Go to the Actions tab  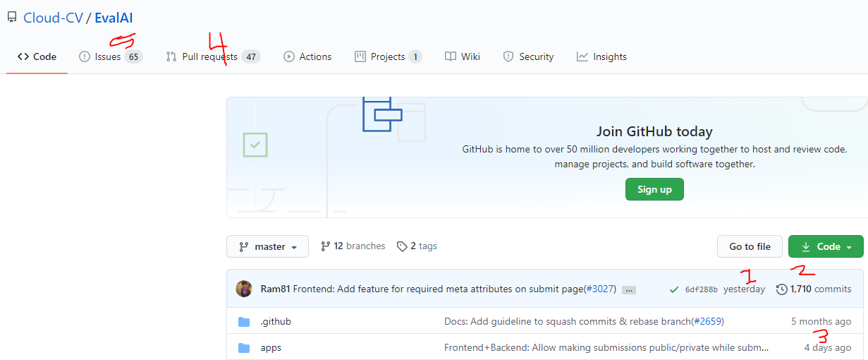click(307, 56)
